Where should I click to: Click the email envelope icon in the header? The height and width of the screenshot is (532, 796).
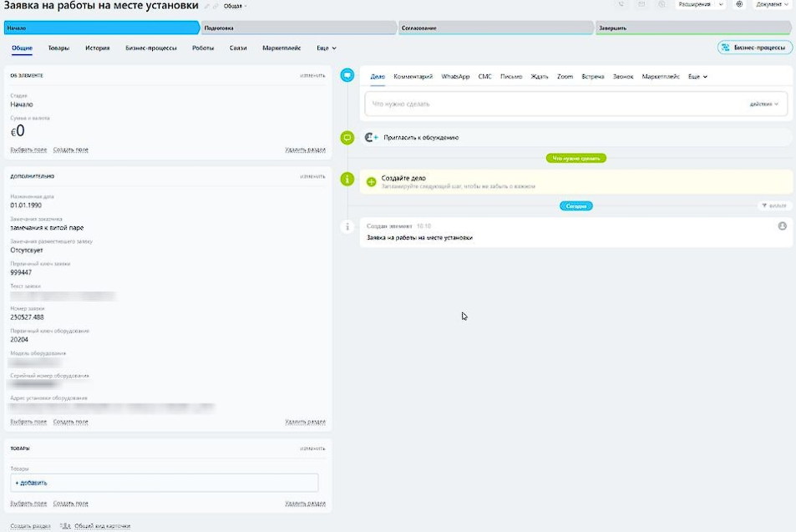pos(641,4)
